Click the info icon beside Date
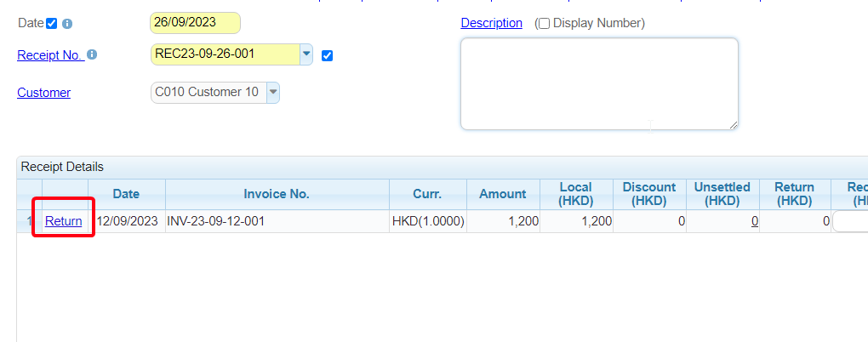The width and height of the screenshot is (868, 342). click(x=67, y=24)
